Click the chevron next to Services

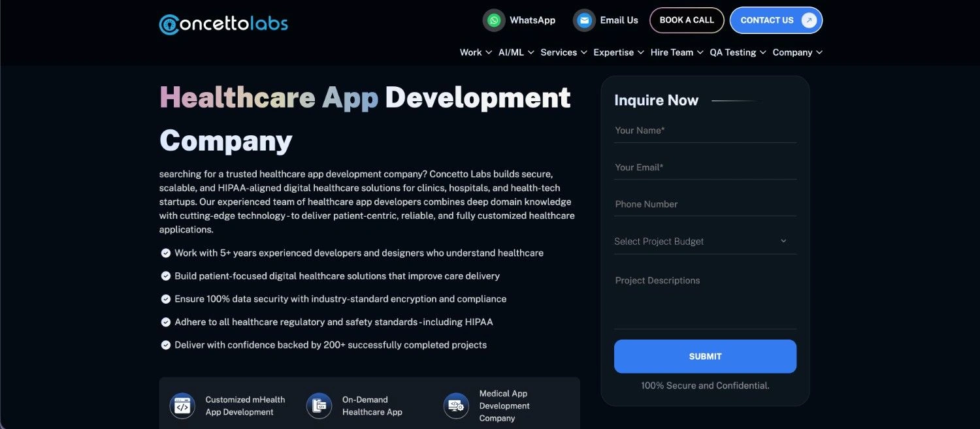coord(583,52)
